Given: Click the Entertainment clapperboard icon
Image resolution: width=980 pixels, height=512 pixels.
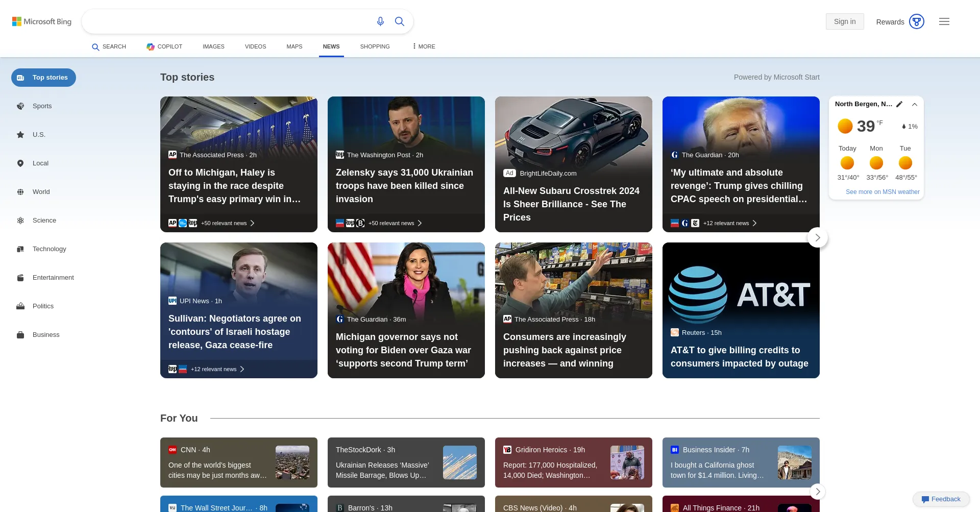Looking at the screenshot, I should (20, 278).
